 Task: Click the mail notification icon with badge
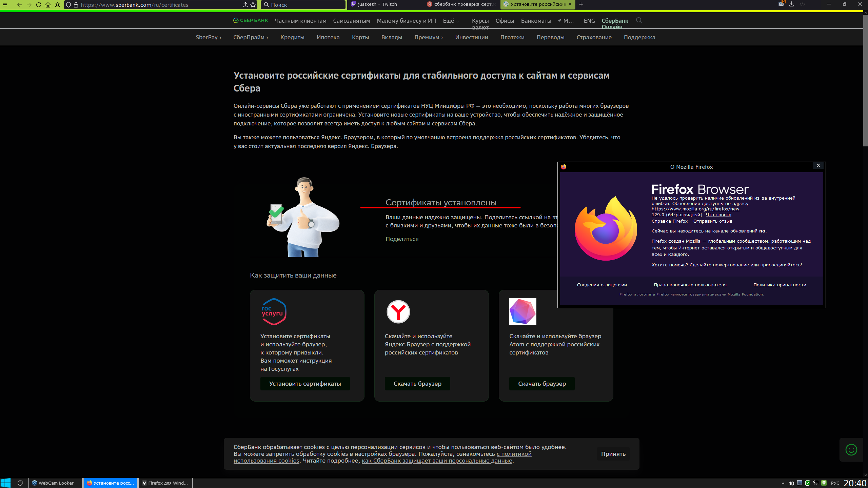coord(781,4)
